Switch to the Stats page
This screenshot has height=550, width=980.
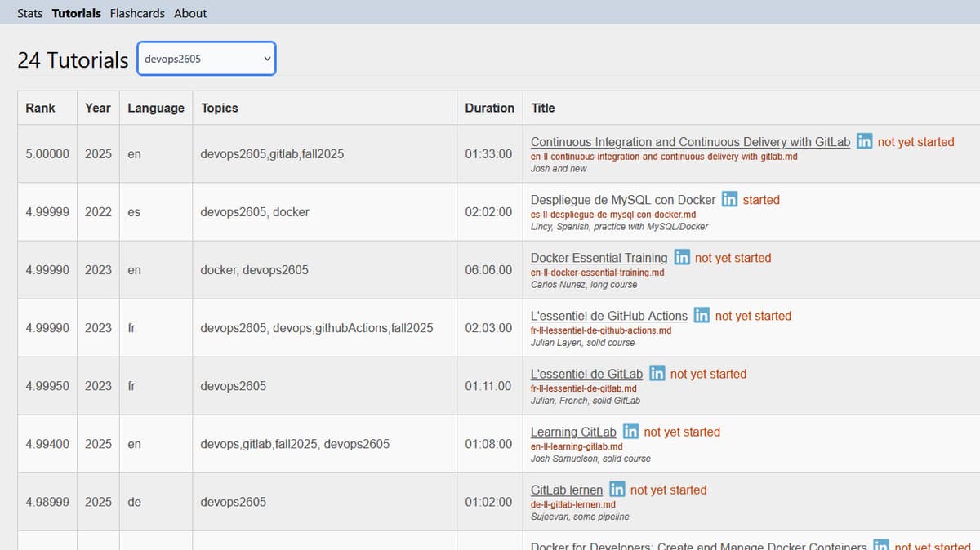tap(29, 12)
